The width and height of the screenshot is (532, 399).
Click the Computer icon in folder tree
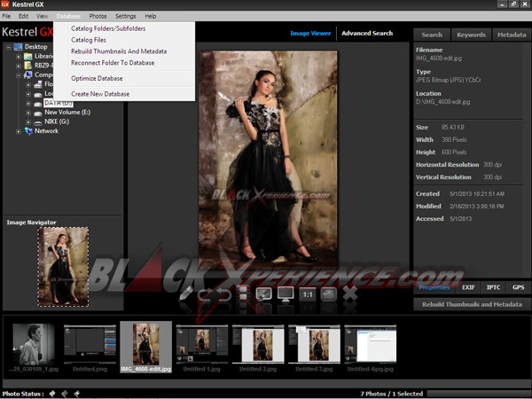tap(27, 75)
